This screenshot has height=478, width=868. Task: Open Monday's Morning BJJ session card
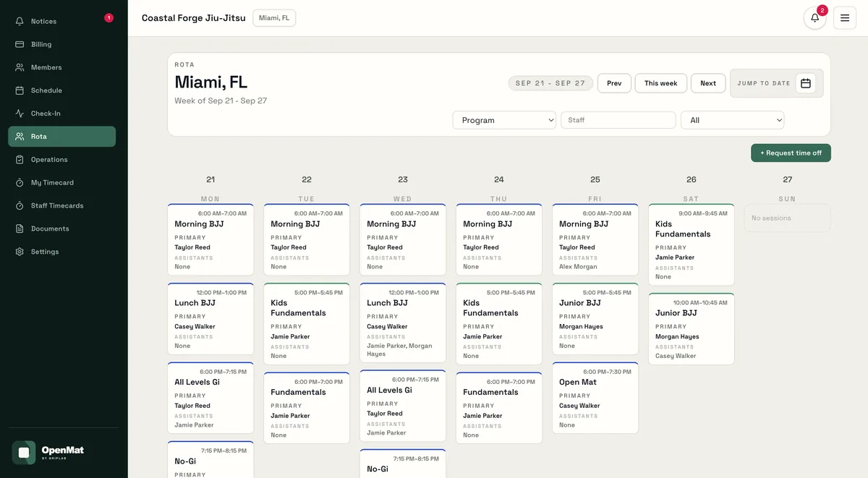(x=210, y=240)
